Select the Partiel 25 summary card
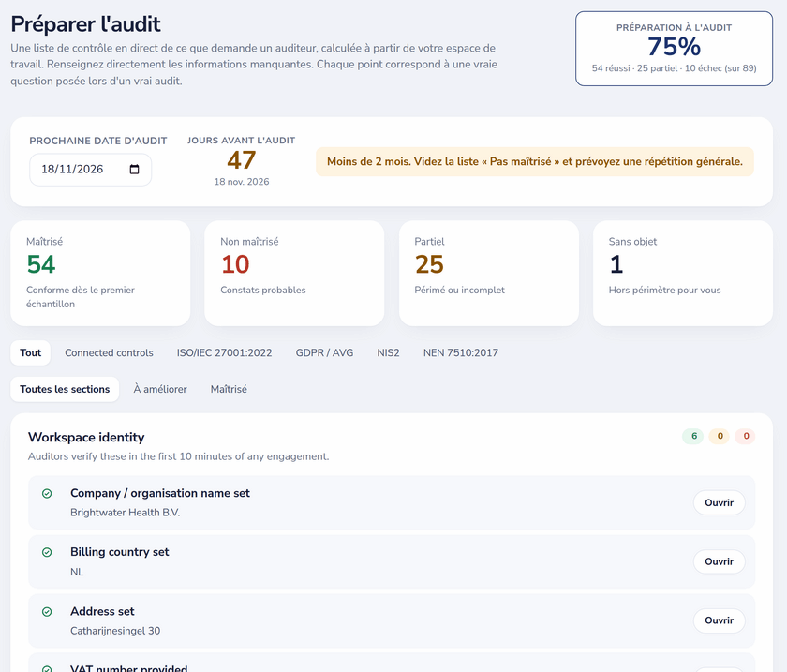This screenshot has height=672, width=787. pos(489,274)
